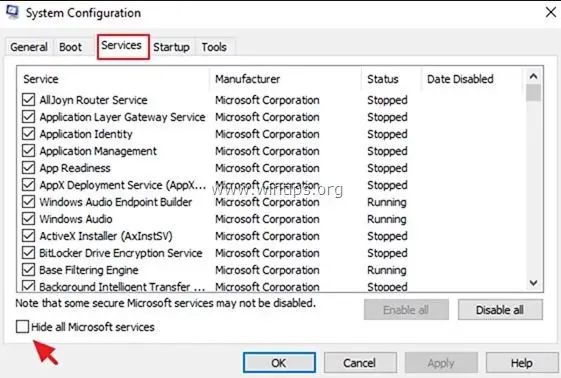The width and height of the screenshot is (561, 378).
Task: Check Hide all Microsoft services
Action: [22, 327]
